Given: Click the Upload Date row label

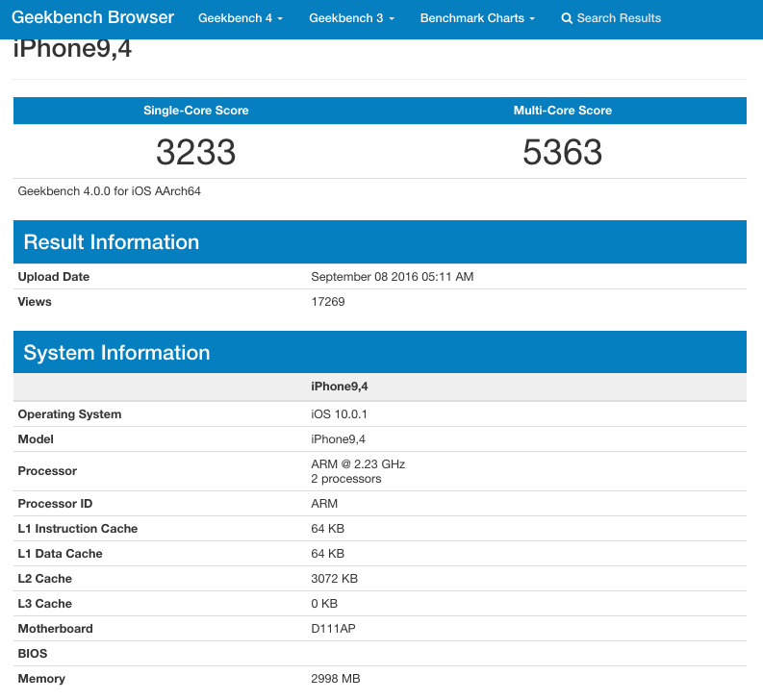Looking at the screenshot, I should (54, 276).
